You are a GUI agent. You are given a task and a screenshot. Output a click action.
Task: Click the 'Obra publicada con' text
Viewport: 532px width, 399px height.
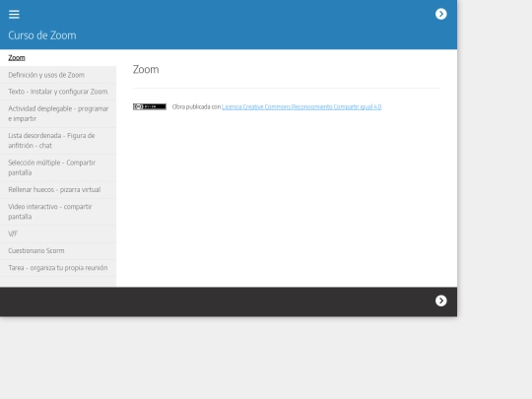pos(196,106)
